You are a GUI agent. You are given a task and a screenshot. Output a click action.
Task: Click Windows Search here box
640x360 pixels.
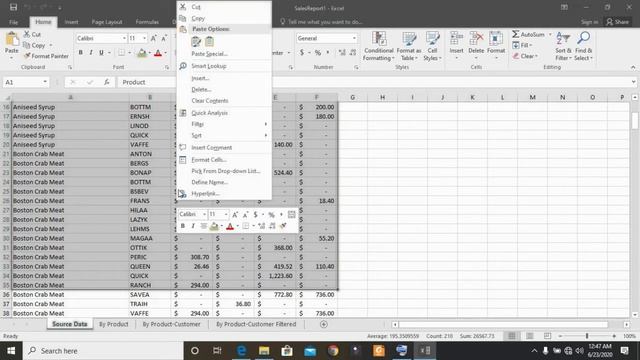pyautogui.click(x=103, y=351)
